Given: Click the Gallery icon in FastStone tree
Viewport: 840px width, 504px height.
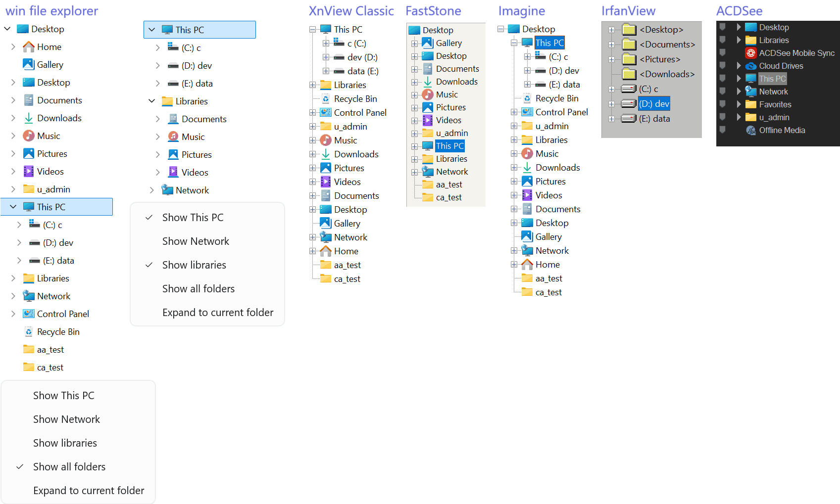Looking at the screenshot, I should pos(428,43).
